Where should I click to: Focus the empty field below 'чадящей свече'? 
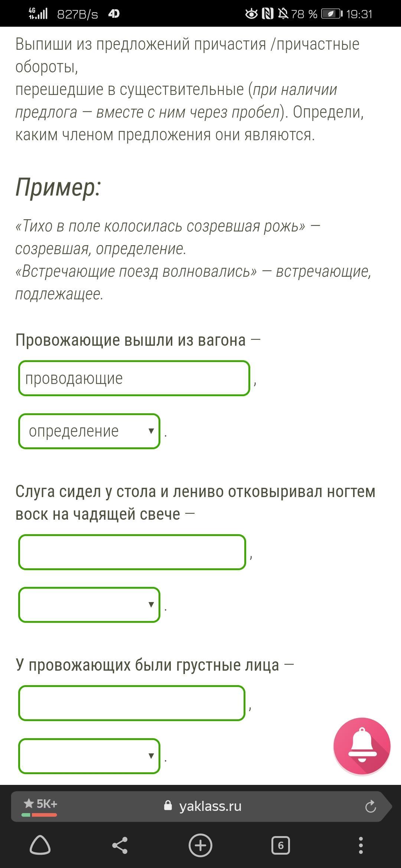coord(132,552)
